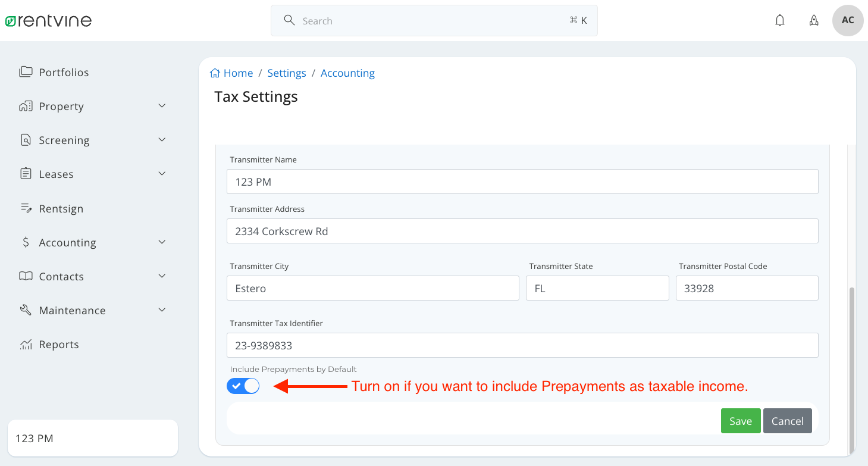Click the announcements bell icon

813,20
